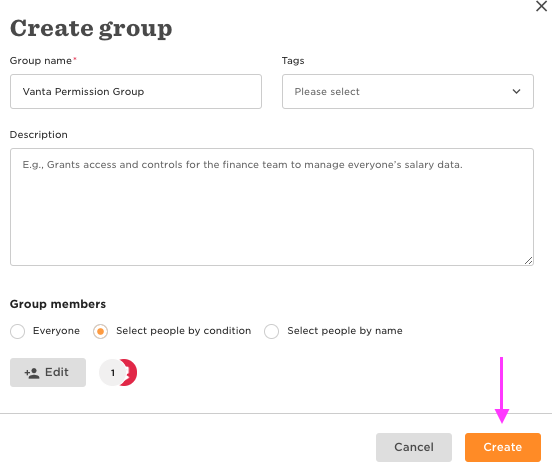
Task: Click the red avatar behind the count badge
Action: point(132,372)
